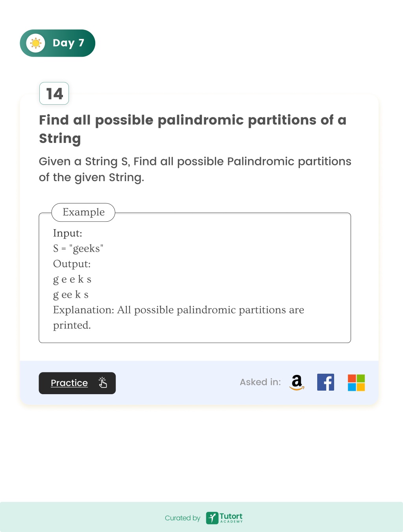The height and width of the screenshot is (532, 403).
Task: Click the Practice button
Action: point(77,383)
